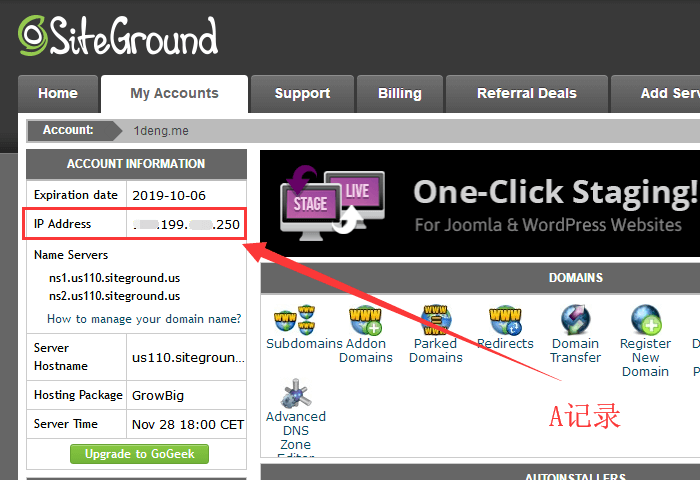
Task: Click the Server Time label
Action: pos(66,424)
